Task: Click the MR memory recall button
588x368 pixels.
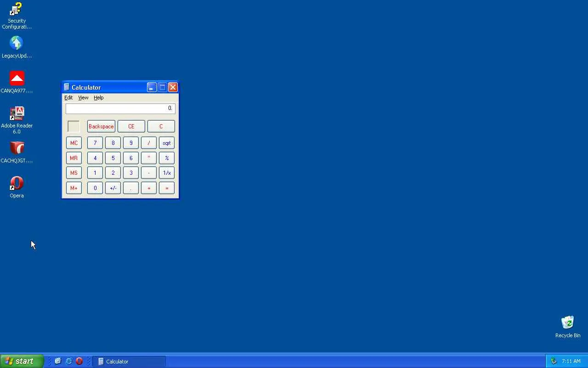Action: point(74,158)
